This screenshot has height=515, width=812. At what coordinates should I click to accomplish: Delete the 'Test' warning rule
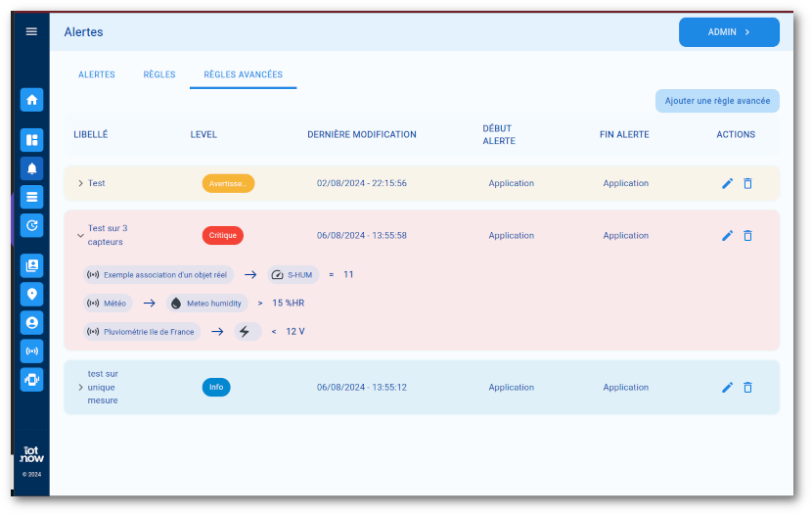pos(747,183)
